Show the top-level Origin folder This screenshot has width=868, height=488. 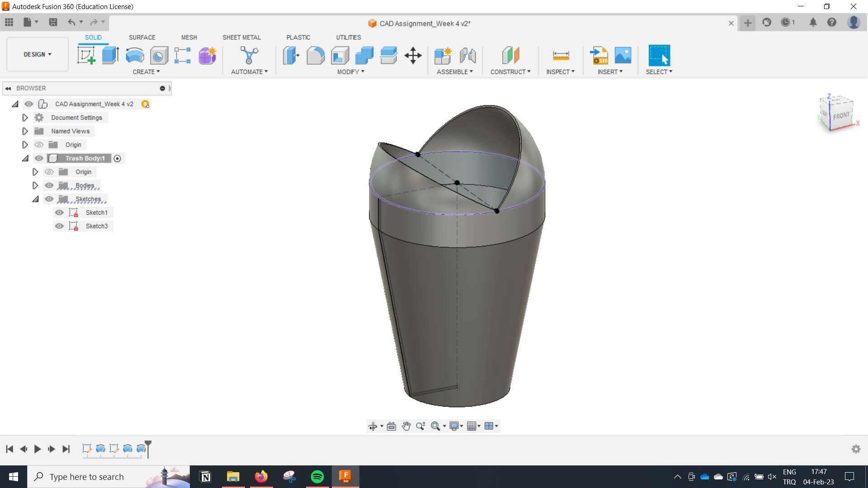pos(39,145)
